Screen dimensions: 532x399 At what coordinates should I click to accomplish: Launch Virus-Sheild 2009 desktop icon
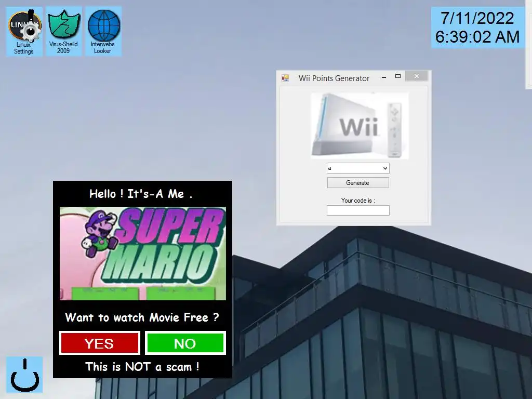[x=63, y=31]
